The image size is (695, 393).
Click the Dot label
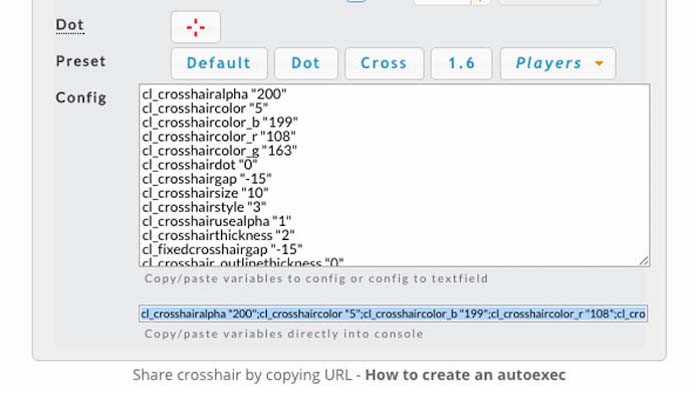[70, 25]
